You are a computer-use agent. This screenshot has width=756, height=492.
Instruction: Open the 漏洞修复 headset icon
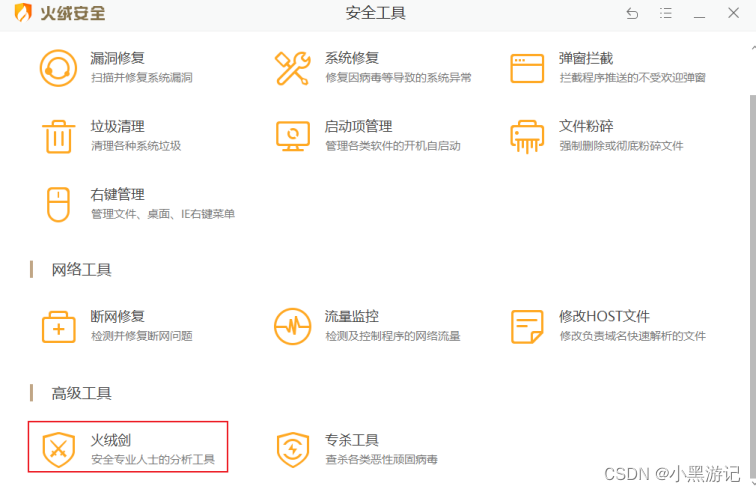pyautogui.click(x=58, y=68)
